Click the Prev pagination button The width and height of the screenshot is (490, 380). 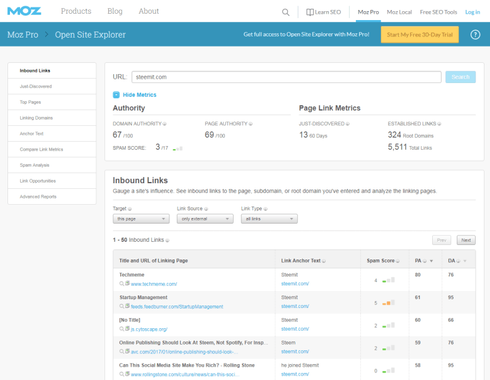(x=441, y=240)
